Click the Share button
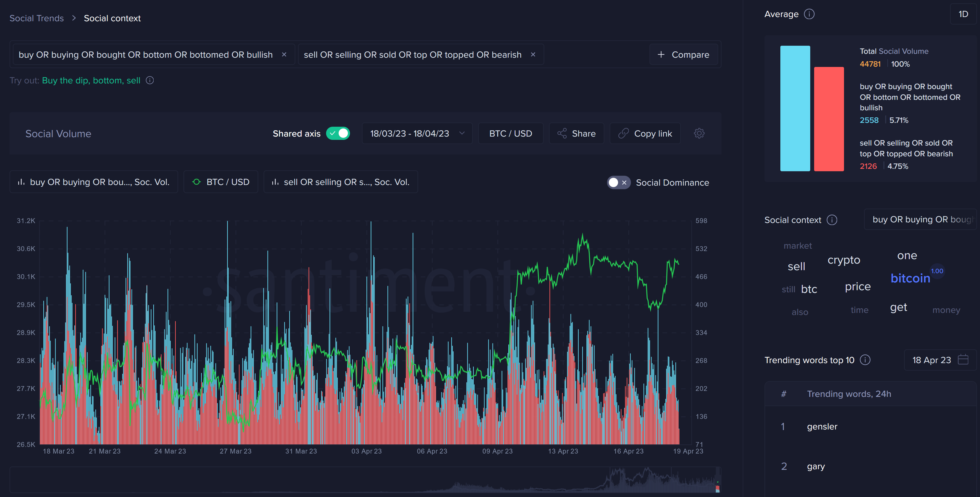 coord(576,134)
